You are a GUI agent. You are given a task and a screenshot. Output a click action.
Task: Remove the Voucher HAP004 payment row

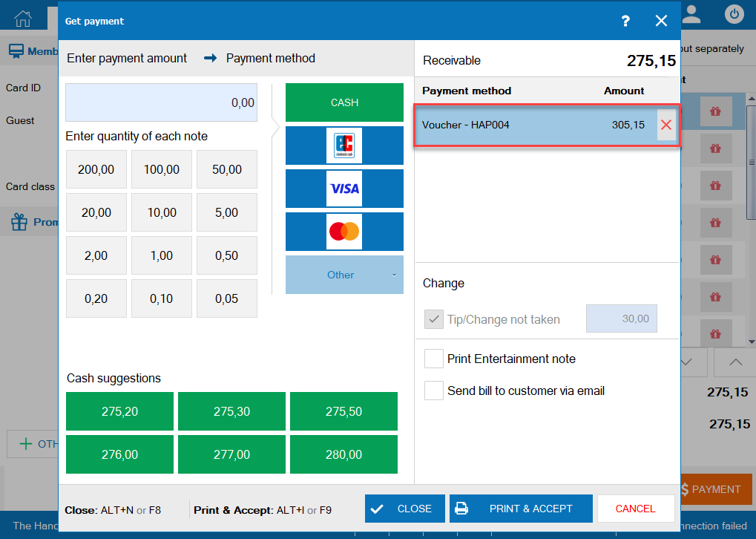point(665,125)
